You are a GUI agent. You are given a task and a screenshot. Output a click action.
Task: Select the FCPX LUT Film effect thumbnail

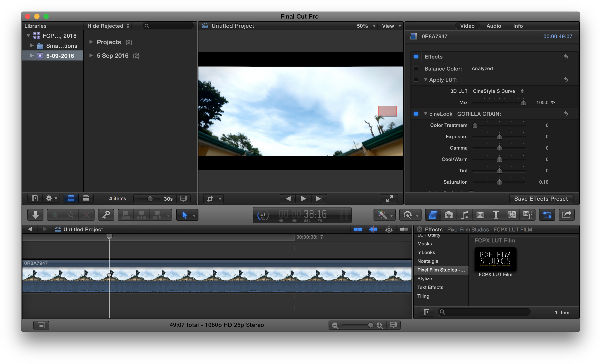pos(495,259)
